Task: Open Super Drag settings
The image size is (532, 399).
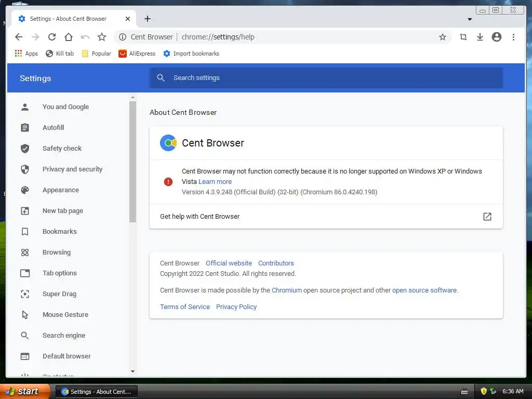Action: (x=59, y=294)
